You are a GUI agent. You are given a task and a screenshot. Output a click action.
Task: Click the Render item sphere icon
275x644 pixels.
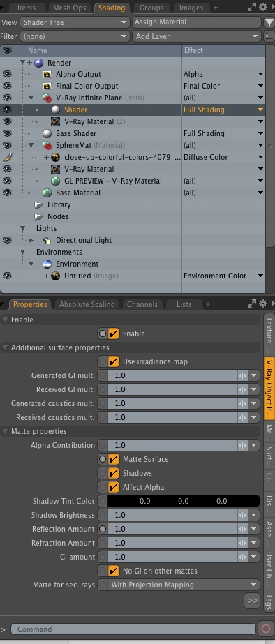[x=39, y=63]
